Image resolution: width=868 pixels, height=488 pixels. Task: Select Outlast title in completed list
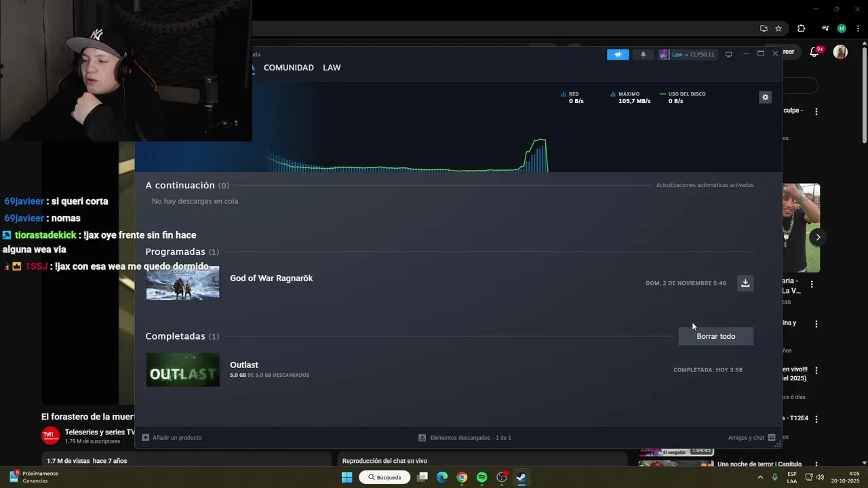click(x=244, y=365)
